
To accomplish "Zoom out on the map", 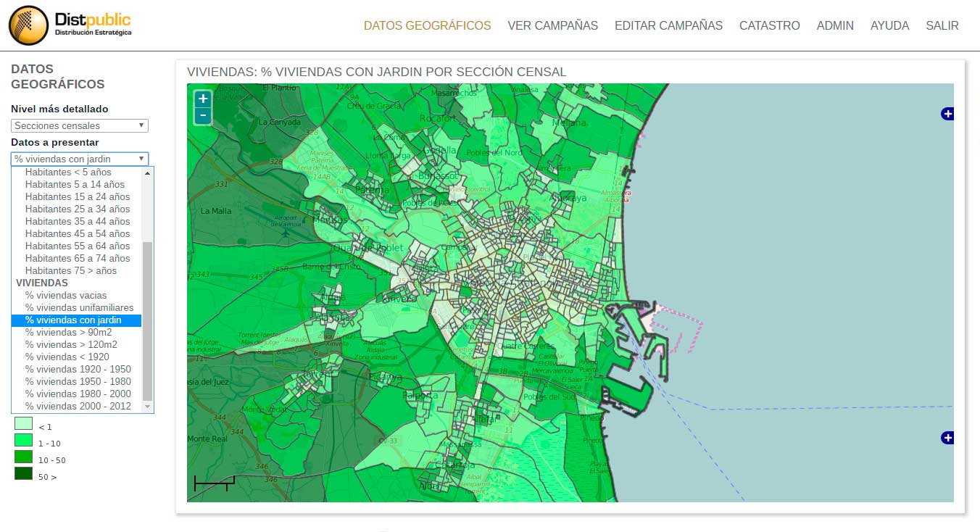I will (x=203, y=115).
